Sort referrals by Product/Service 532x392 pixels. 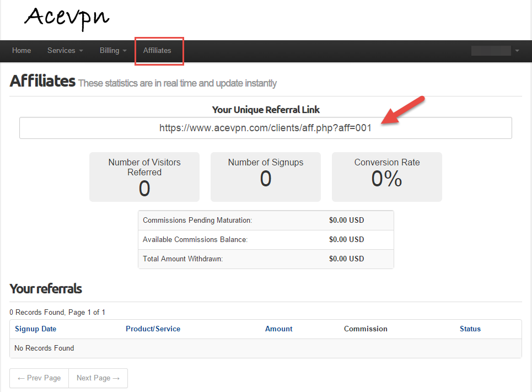click(153, 329)
